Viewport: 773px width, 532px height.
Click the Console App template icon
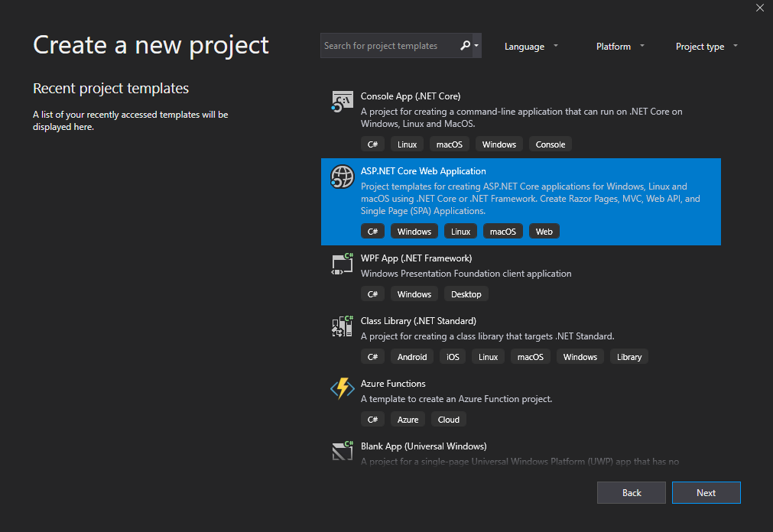click(x=342, y=101)
